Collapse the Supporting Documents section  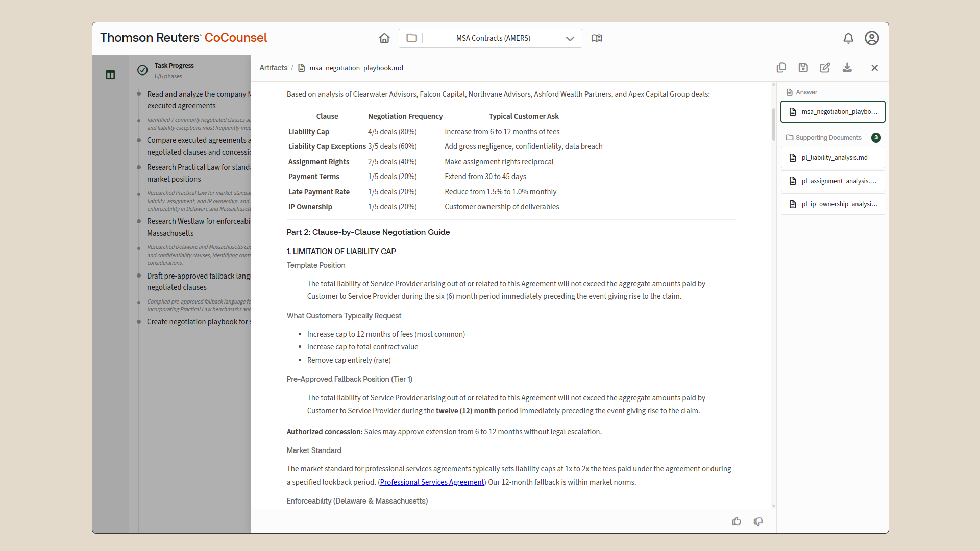click(x=828, y=138)
